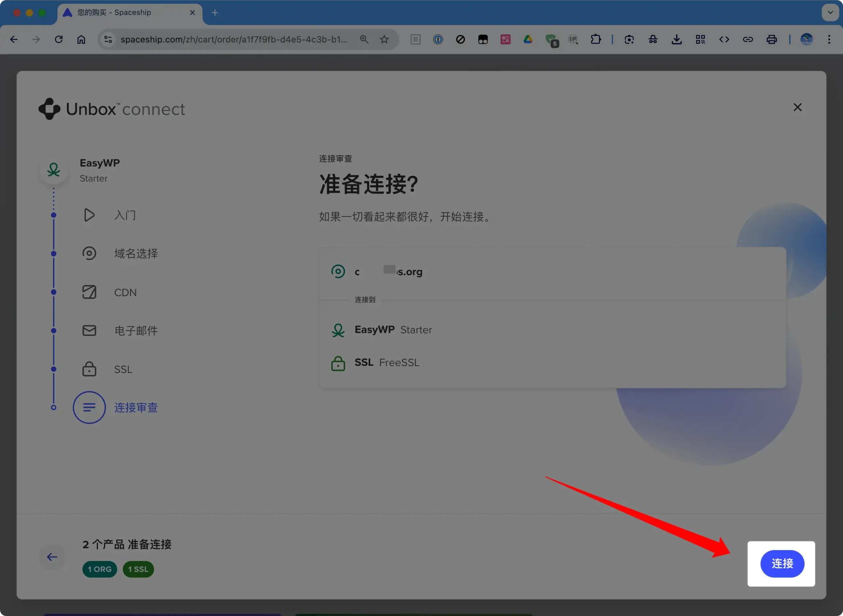Screen dimensions: 843x616
Task: Open site information icon in address bar
Action: click(x=108, y=39)
